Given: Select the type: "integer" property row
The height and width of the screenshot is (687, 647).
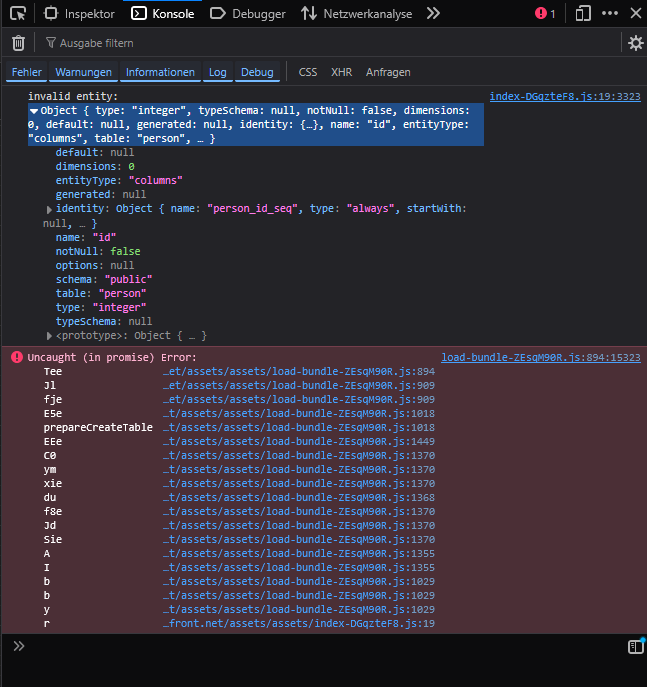Looking at the screenshot, I should click(x=101, y=308).
